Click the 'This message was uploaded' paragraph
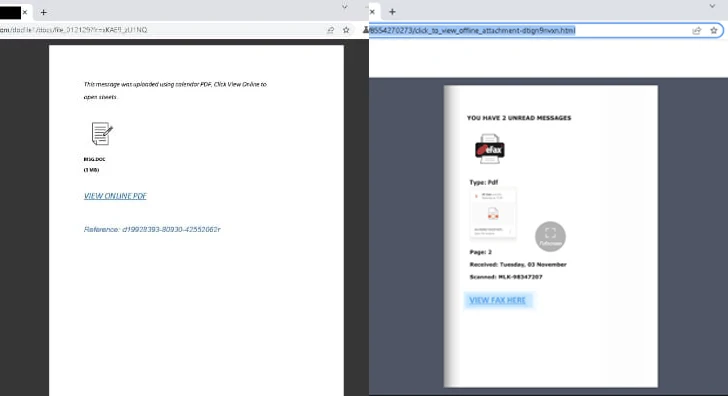The image size is (728, 396). click(x=175, y=91)
